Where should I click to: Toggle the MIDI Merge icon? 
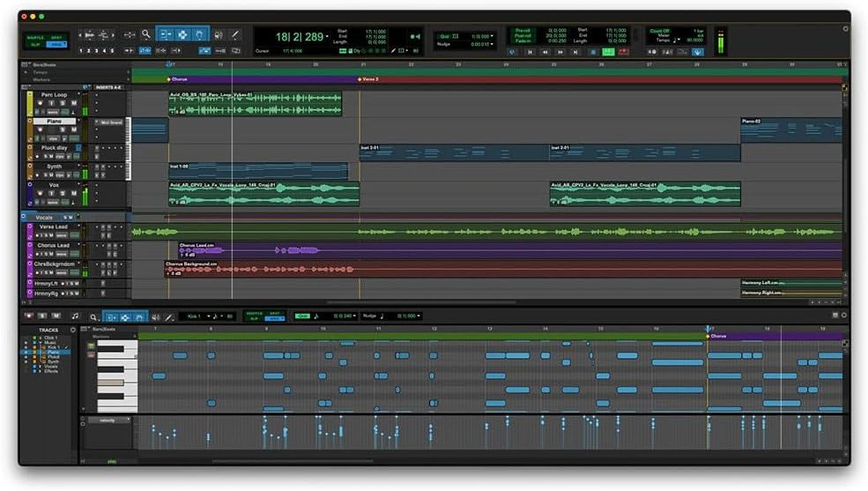pos(683,52)
